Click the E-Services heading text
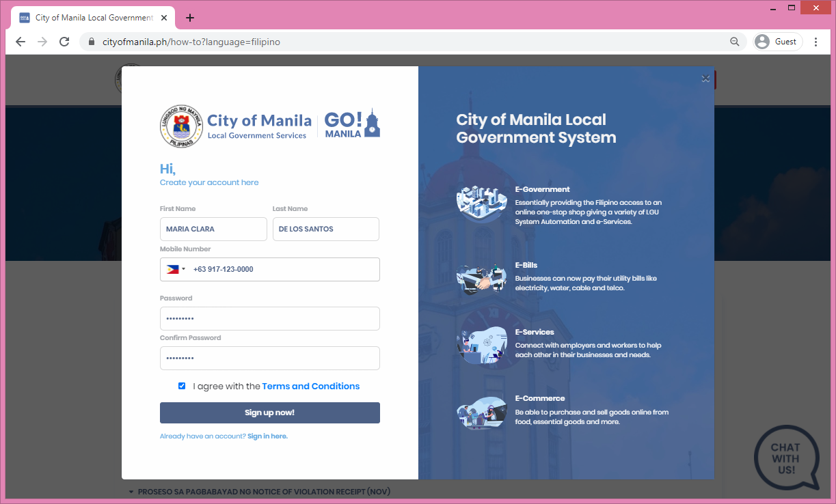 point(535,332)
